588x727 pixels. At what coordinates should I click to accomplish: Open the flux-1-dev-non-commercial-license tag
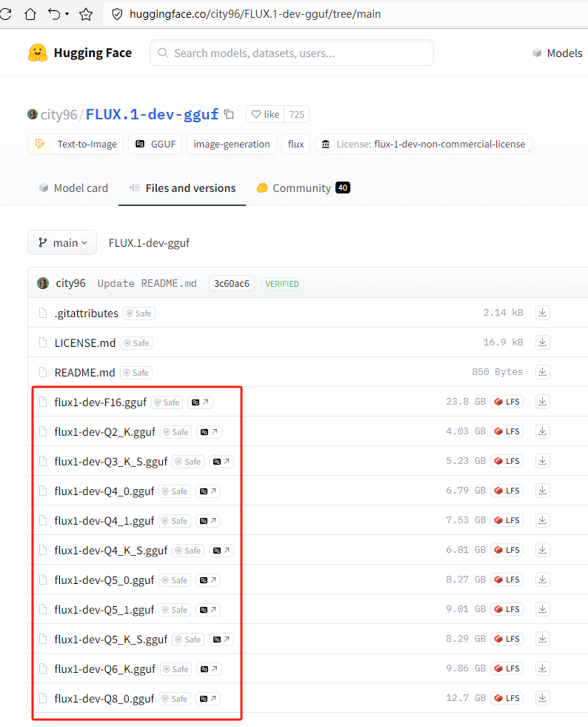(x=424, y=145)
